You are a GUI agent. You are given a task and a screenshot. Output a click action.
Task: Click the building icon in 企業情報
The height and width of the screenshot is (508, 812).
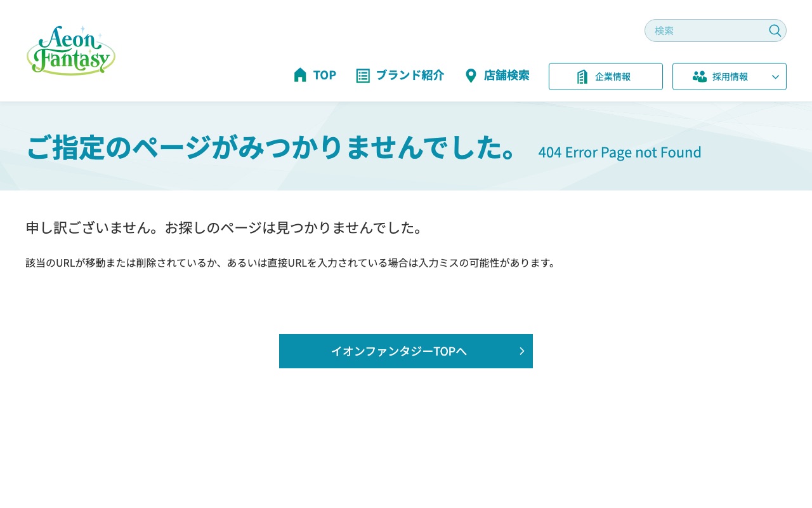click(x=582, y=77)
